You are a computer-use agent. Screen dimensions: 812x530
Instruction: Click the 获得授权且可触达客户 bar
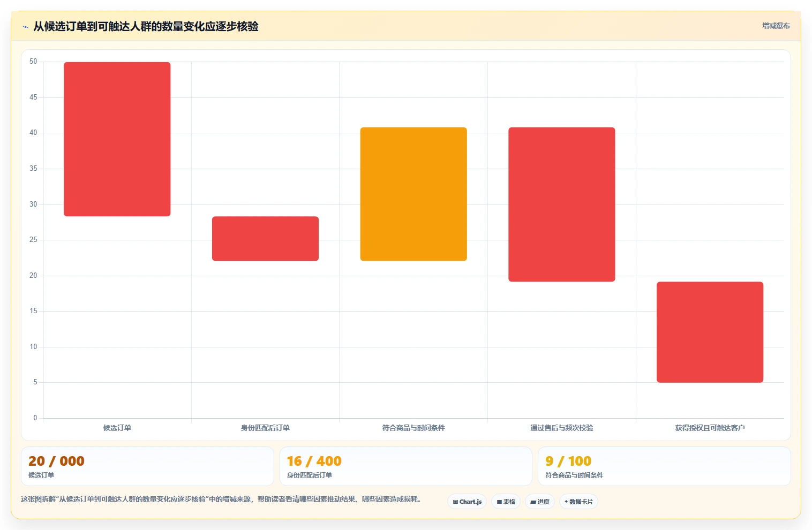[x=710, y=332]
